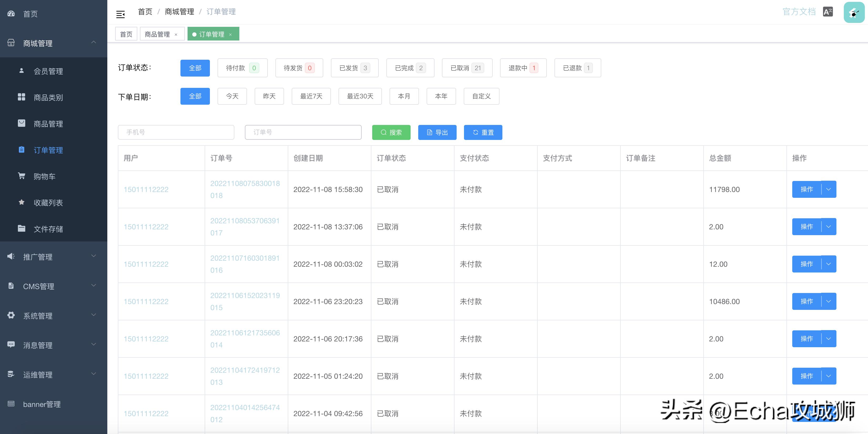Screen dimensions: 868x434
Task: Open 会员管理 member management
Action: pyautogui.click(x=48, y=71)
